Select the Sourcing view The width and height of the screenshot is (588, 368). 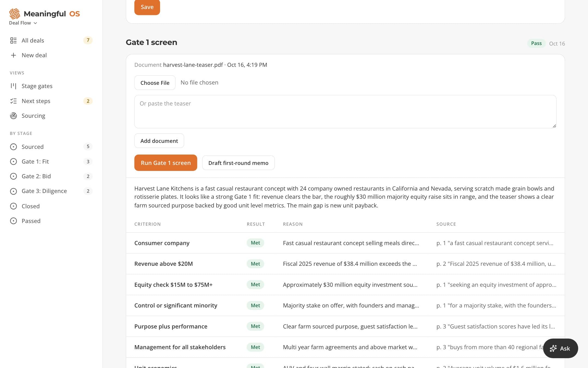(x=51, y=116)
